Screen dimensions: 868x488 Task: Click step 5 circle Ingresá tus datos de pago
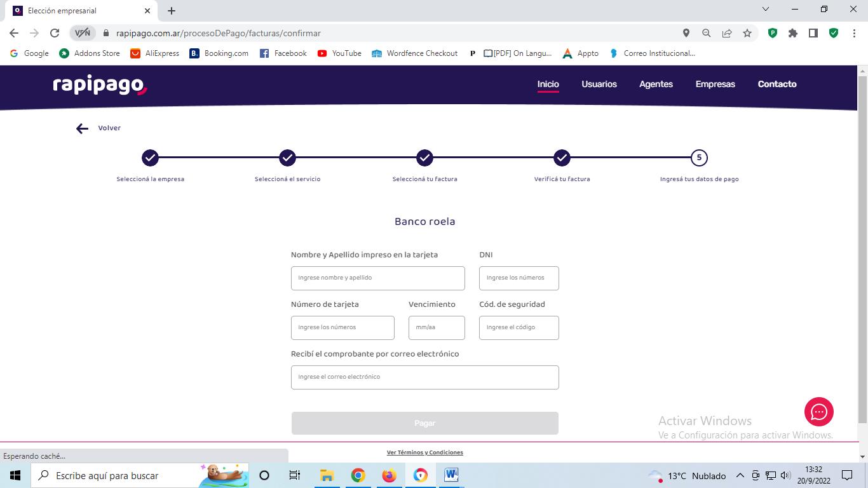[x=699, y=158]
